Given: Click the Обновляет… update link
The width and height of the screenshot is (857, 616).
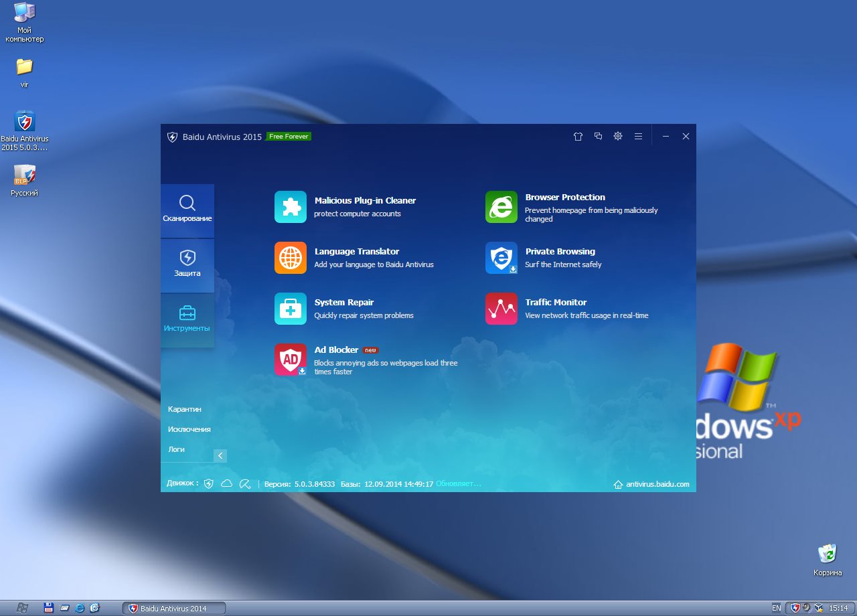Looking at the screenshot, I should pyautogui.click(x=459, y=483).
